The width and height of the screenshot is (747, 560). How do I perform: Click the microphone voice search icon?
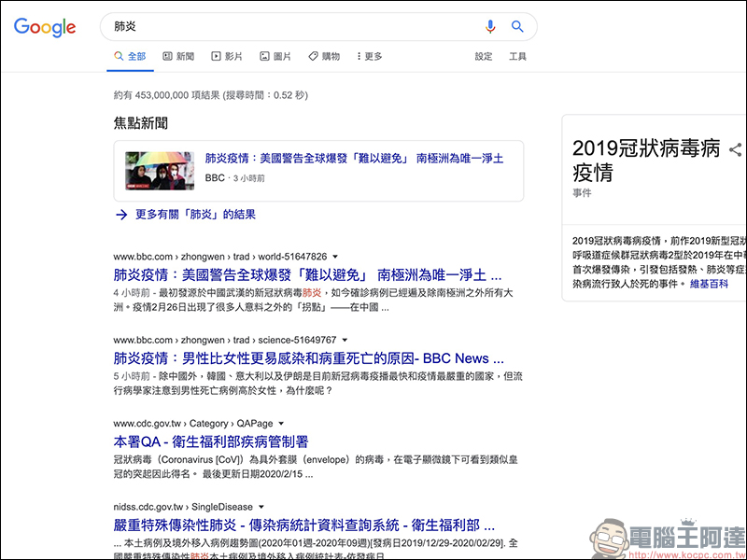click(490, 27)
